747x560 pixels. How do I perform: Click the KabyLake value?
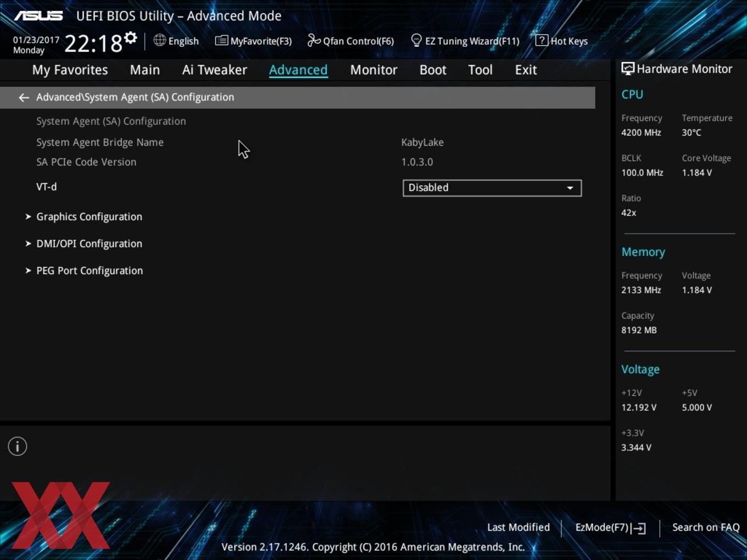pos(422,143)
